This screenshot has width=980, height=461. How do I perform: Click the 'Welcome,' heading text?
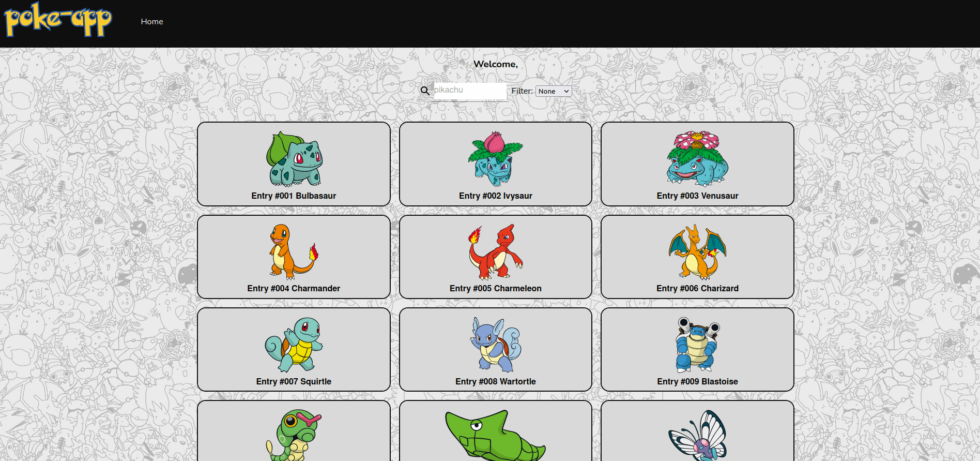point(496,64)
